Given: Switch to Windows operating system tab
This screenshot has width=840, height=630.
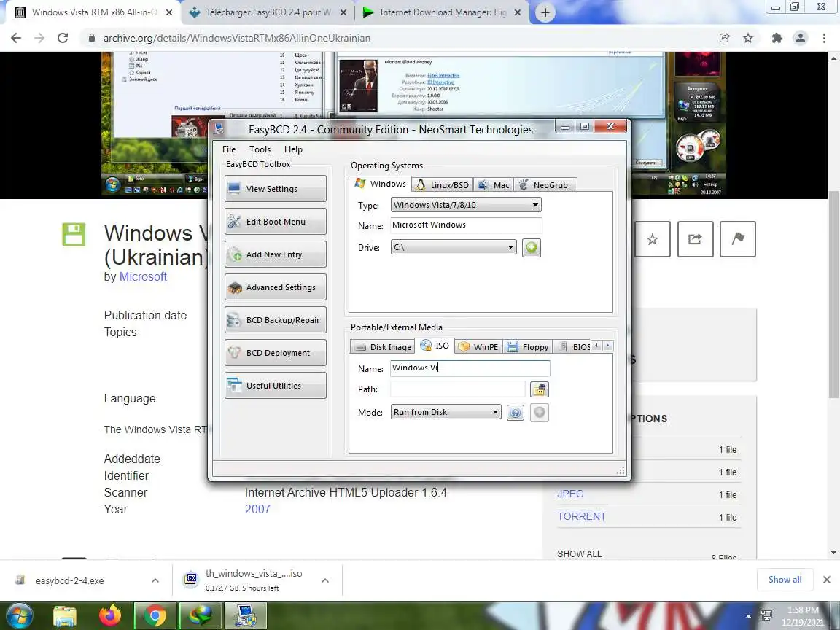Looking at the screenshot, I should point(381,184).
